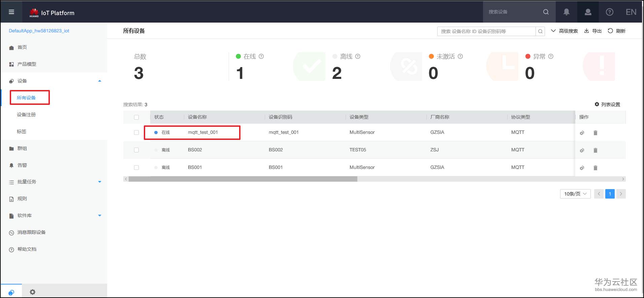Check the box for BS001 row
The height and width of the screenshot is (298, 644).
(x=136, y=168)
